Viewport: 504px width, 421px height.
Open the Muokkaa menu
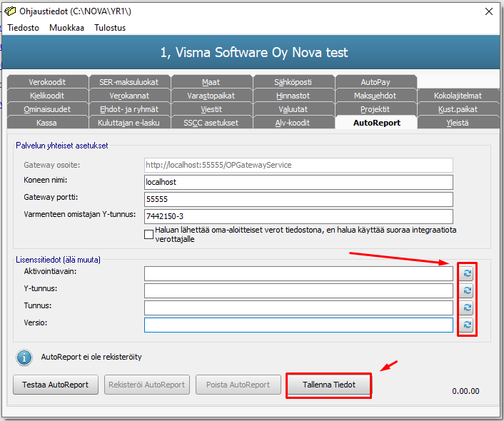pos(66,28)
